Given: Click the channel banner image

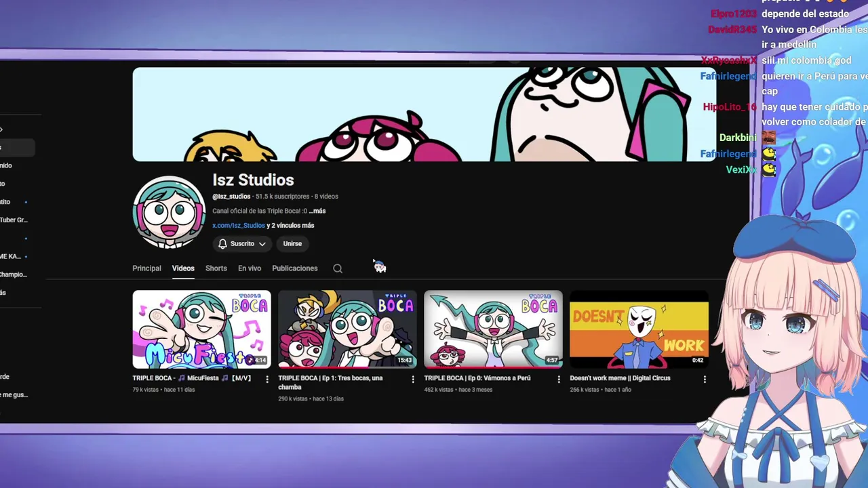Looking at the screenshot, I should 424,115.
